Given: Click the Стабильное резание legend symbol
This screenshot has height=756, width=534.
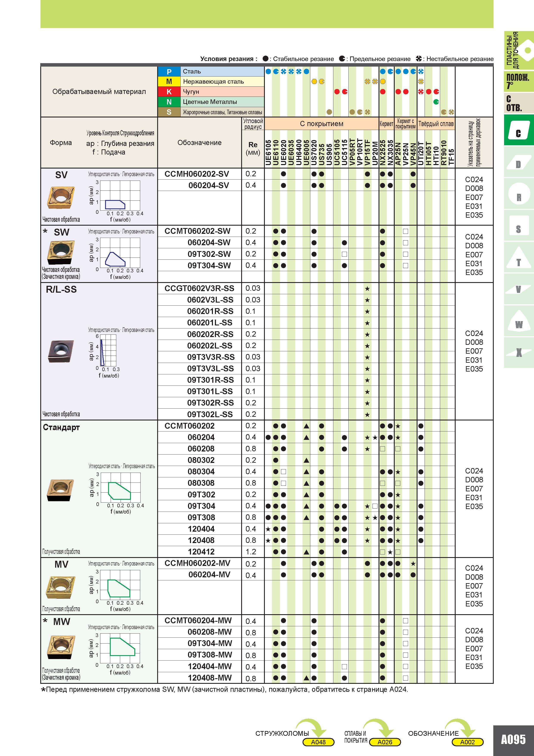Looking at the screenshot, I should pyautogui.click(x=265, y=59).
